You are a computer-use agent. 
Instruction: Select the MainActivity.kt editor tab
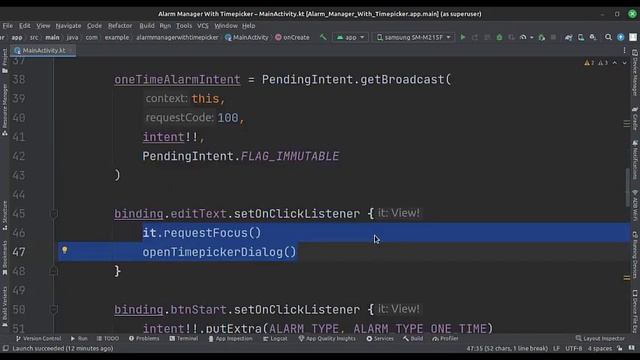point(43,50)
